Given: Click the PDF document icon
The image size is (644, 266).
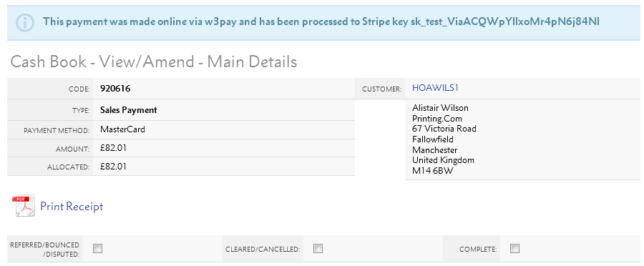Looking at the screenshot, I should point(25,205).
